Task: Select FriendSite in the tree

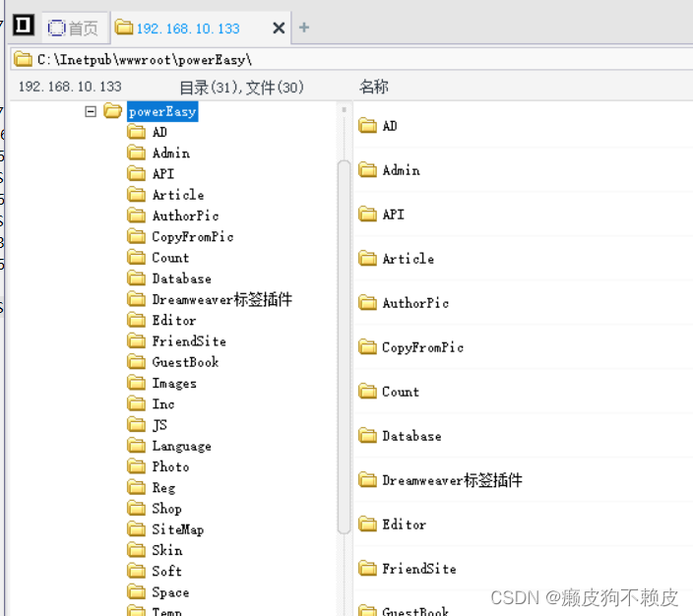Action: tap(189, 340)
